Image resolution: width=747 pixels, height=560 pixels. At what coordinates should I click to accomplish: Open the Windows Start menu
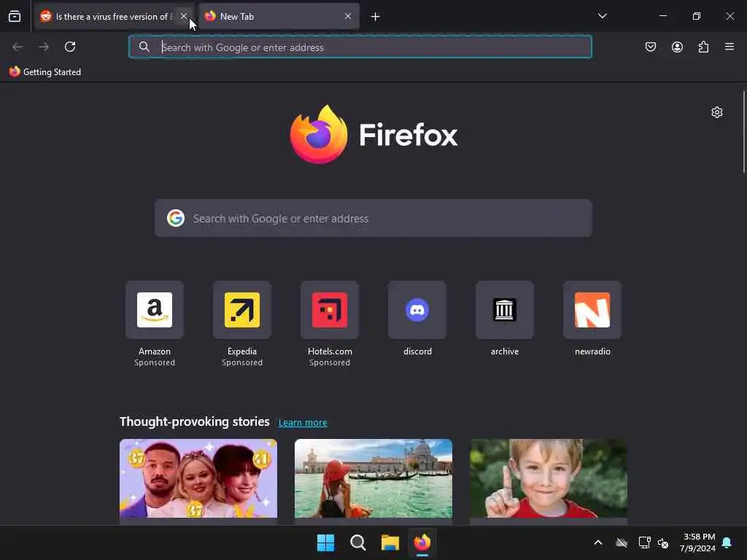click(326, 542)
